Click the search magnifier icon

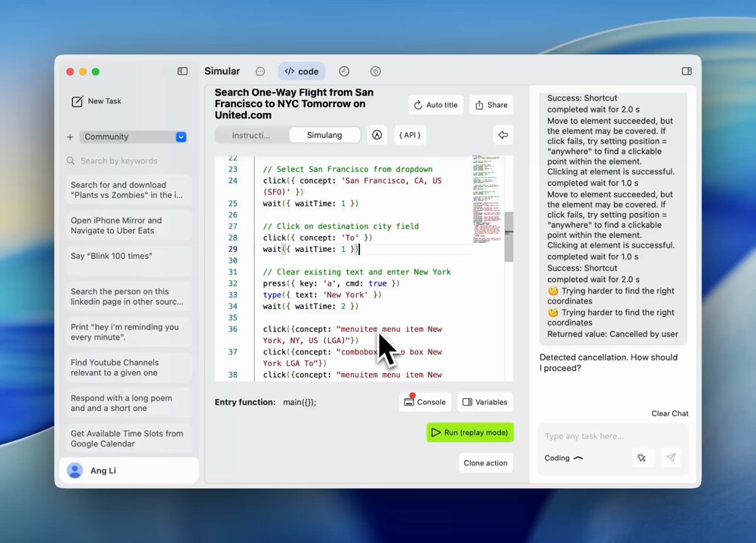[x=70, y=161]
